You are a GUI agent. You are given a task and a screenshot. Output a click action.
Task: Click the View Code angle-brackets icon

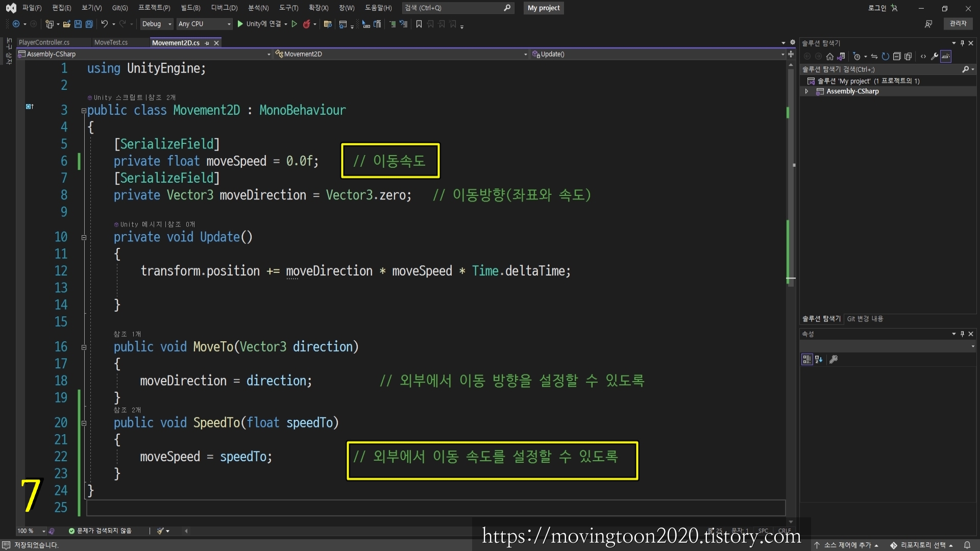[x=923, y=57]
